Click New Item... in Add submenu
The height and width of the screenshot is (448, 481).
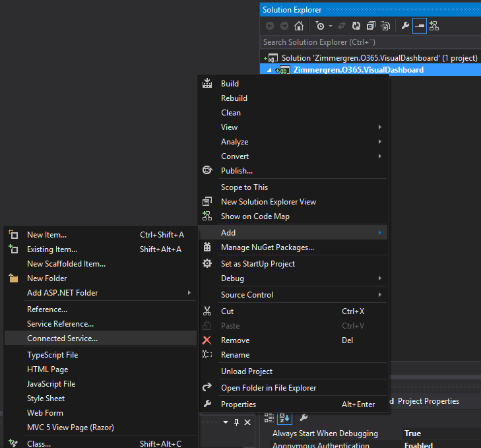[100, 235]
